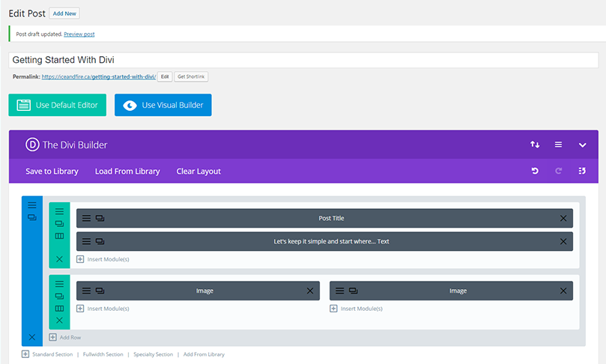The width and height of the screenshot is (606, 364).
Task: Open Post Title module settings icon
Action: (87, 218)
